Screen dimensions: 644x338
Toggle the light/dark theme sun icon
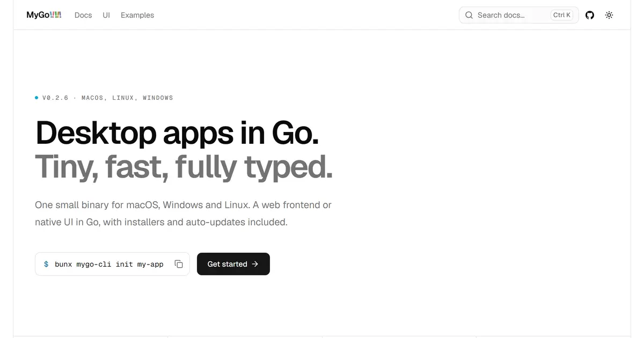[x=609, y=15]
